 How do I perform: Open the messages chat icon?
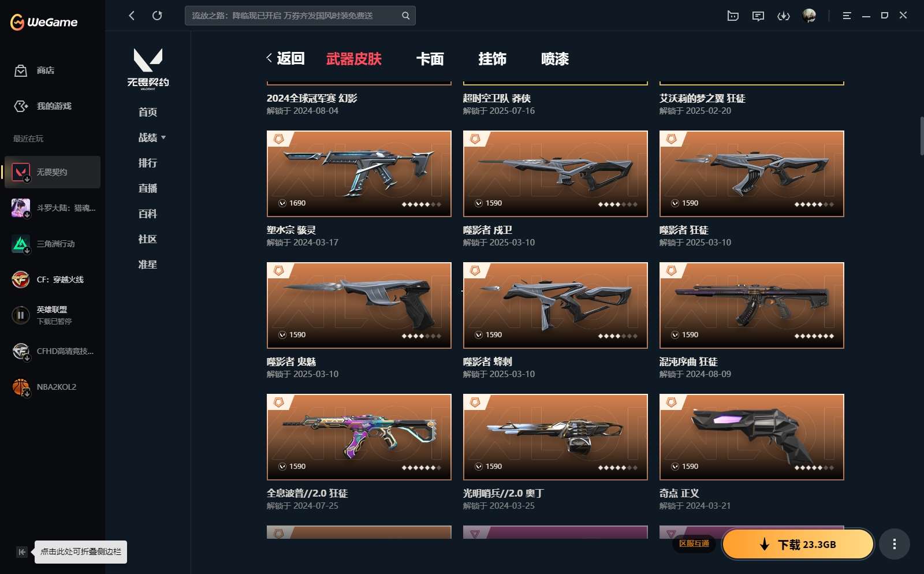(x=758, y=16)
